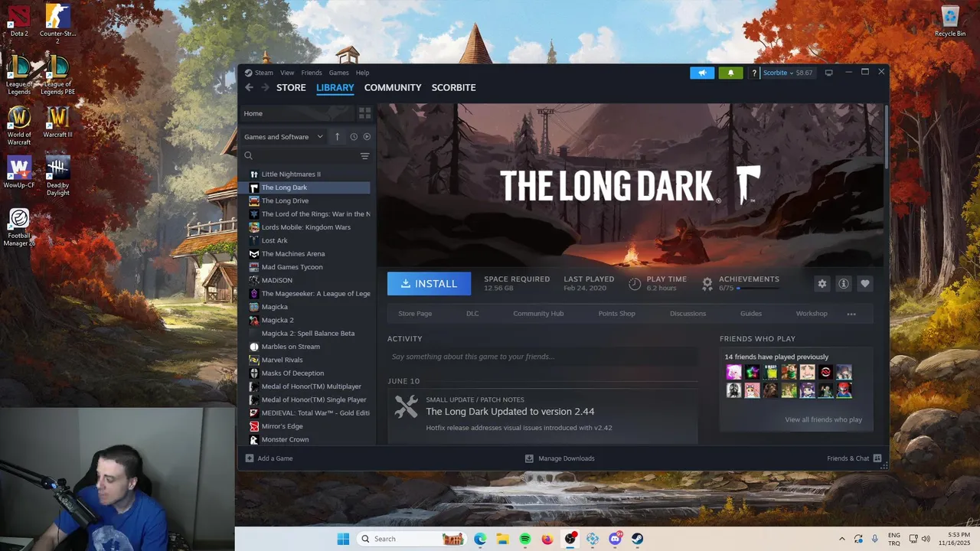Open the green notifications bell

point(730,73)
